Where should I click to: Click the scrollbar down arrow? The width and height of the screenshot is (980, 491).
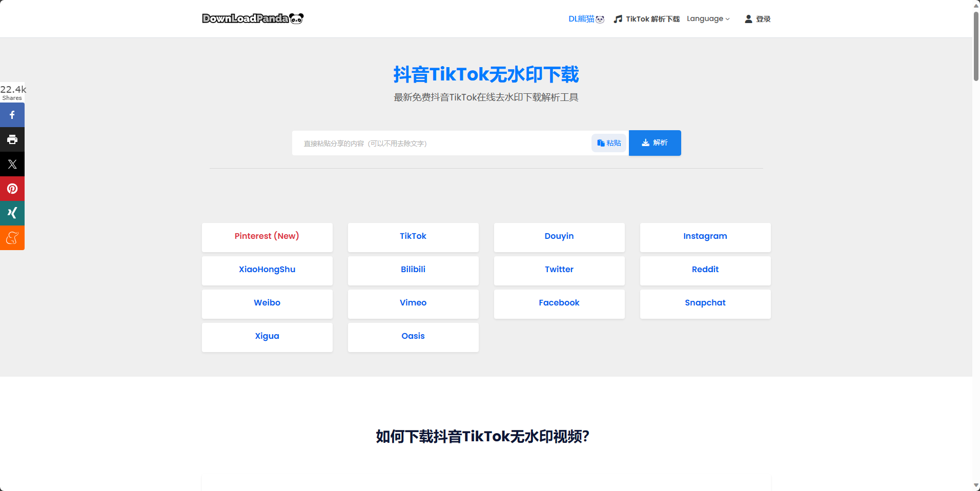click(976, 485)
